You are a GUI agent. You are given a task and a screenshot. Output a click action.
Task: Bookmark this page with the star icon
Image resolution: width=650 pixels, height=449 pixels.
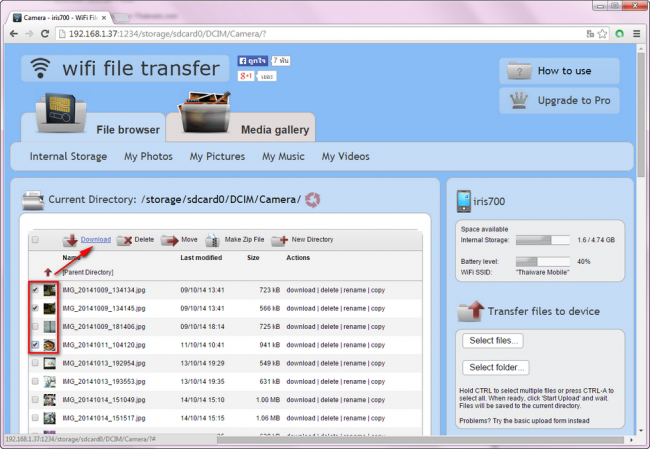pyautogui.click(x=602, y=34)
